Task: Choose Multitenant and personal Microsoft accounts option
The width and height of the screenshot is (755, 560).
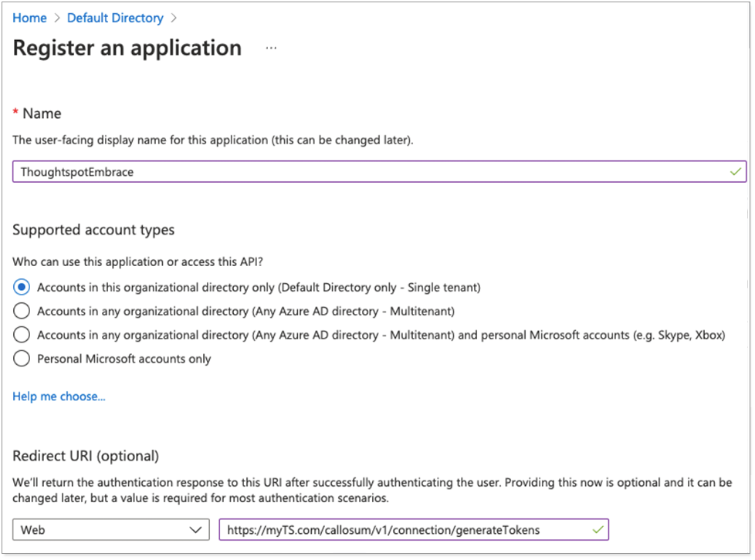Action: pyautogui.click(x=22, y=335)
